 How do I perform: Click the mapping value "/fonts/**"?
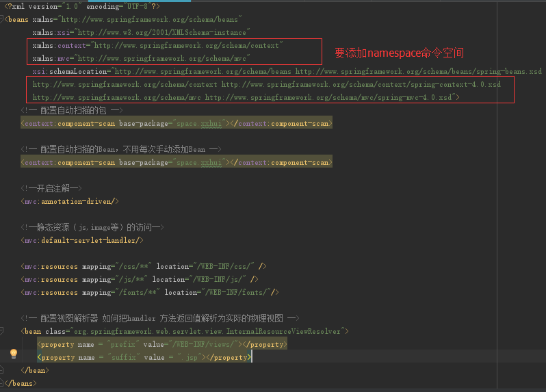point(138,292)
